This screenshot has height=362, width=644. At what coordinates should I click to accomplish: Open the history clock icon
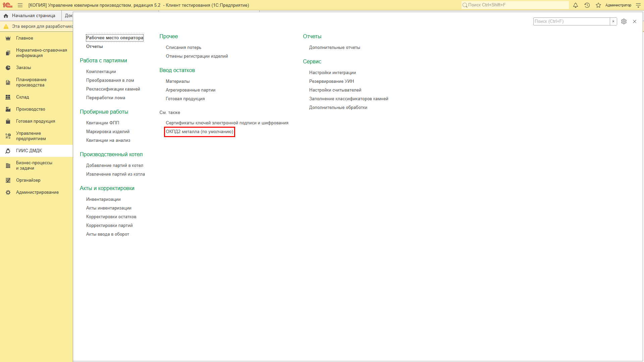[x=587, y=5]
